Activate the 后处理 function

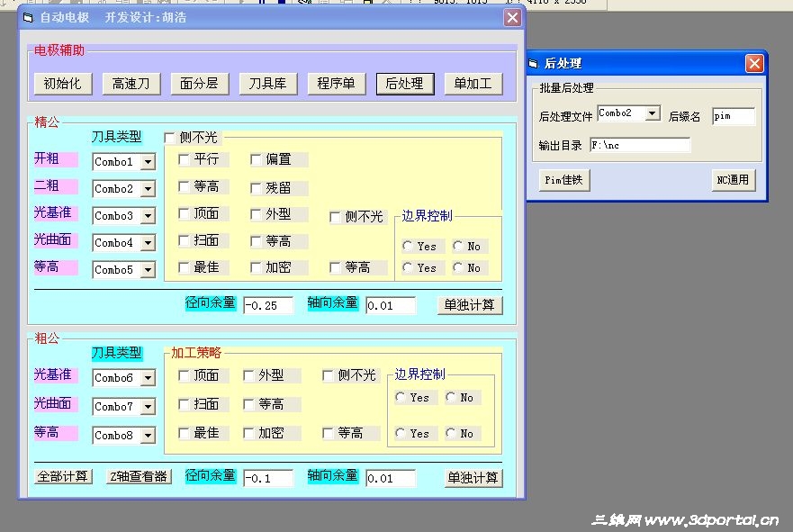tap(404, 83)
